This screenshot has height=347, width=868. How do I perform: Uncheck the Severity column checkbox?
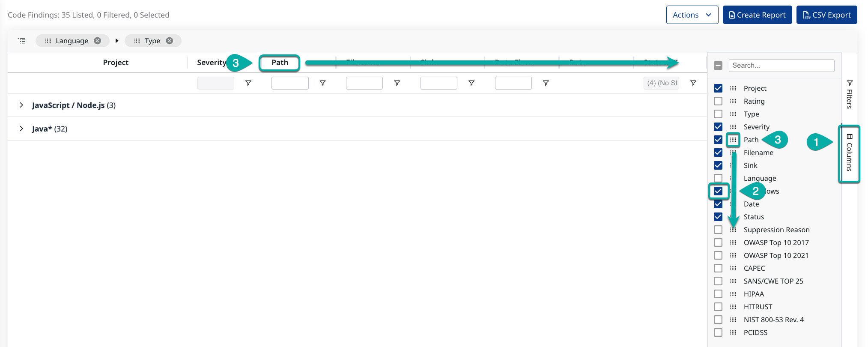(718, 127)
